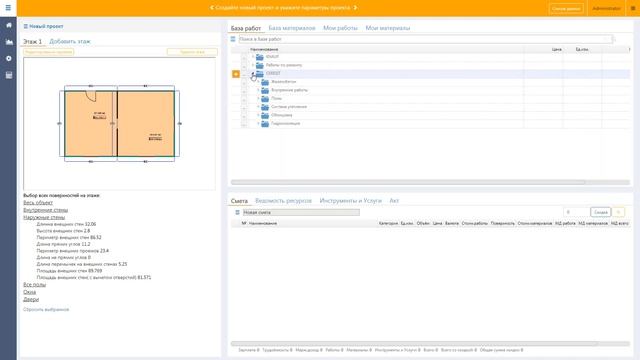Open grid menu icon at top-right
Image resolution: width=640 pixels, height=360 pixels.
point(633,8)
